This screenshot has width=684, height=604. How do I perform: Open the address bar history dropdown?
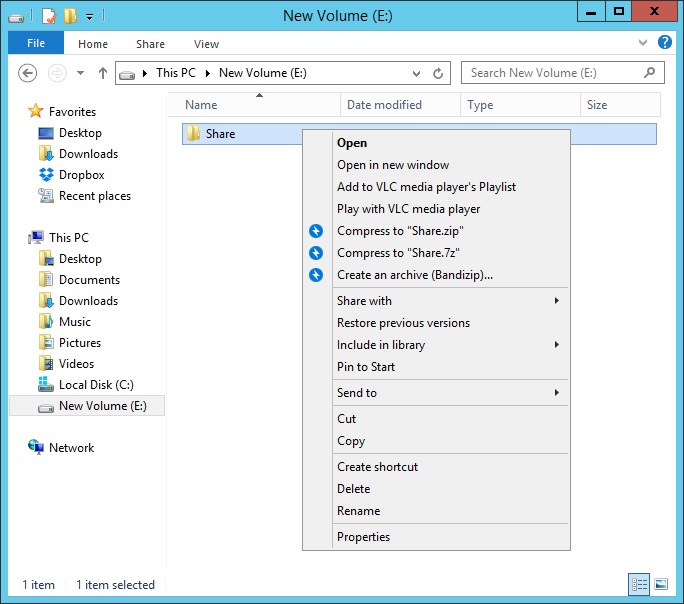tap(418, 73)
